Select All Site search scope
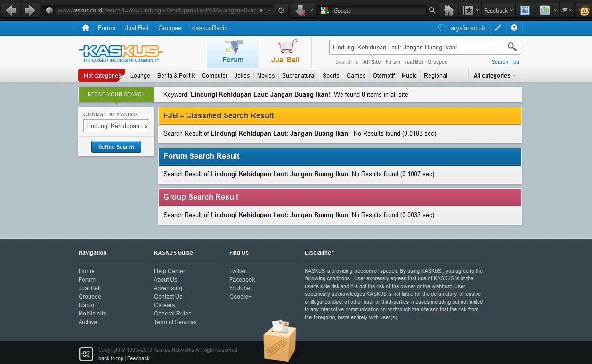The image size is (592, 364). [x=372, y=62]
